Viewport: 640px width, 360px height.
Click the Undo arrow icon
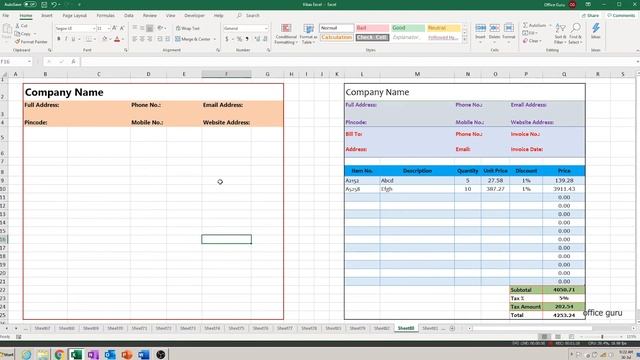pos(54,4)
